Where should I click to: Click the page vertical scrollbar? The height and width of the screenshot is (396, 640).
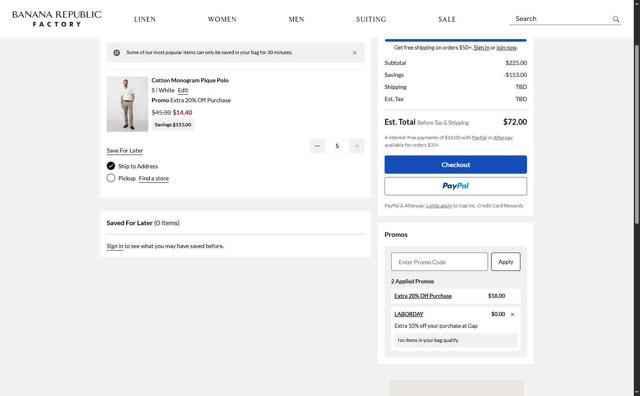pos(637,135)
